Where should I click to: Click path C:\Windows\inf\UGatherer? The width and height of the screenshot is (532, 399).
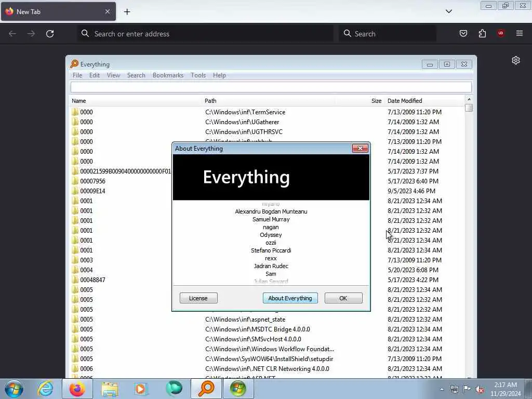(x=242, y=122)
